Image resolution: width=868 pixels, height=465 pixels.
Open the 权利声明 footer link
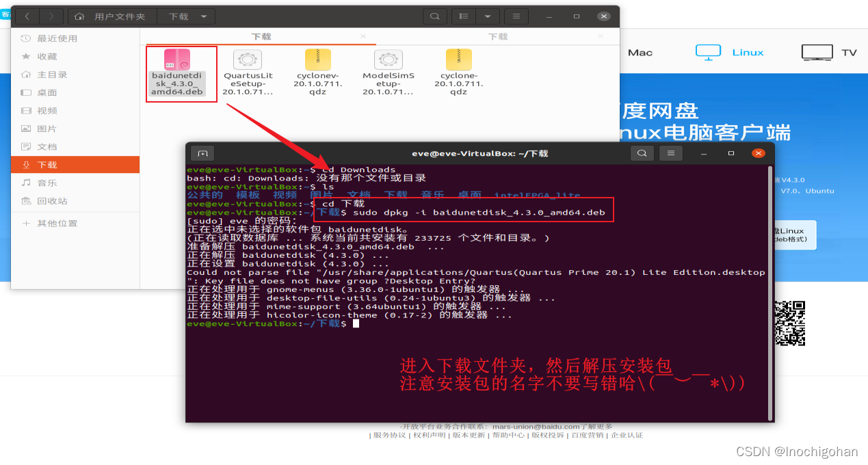(428, 435)
